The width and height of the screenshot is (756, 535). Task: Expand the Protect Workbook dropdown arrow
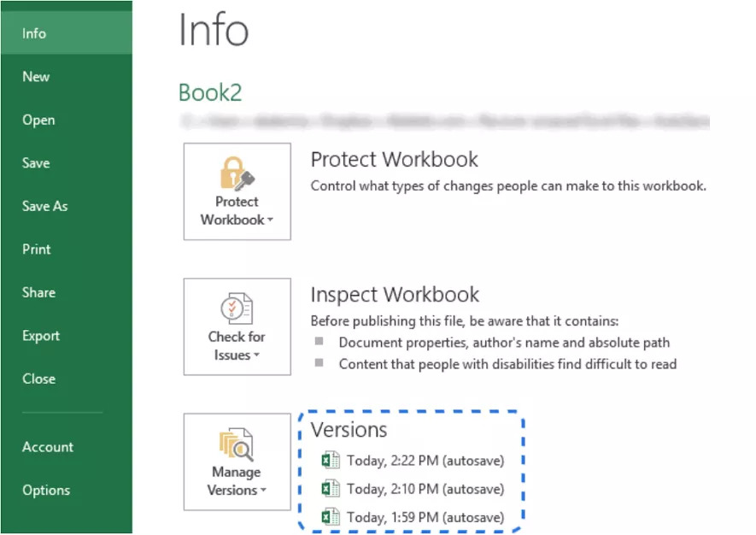[x=270, y=220]
